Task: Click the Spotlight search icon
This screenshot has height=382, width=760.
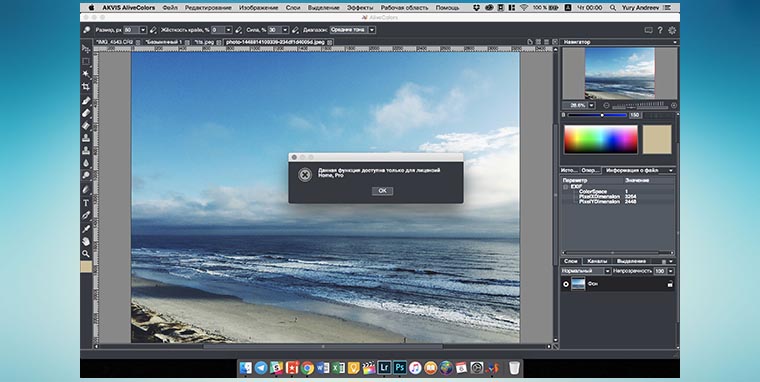Action: [613, 8]
